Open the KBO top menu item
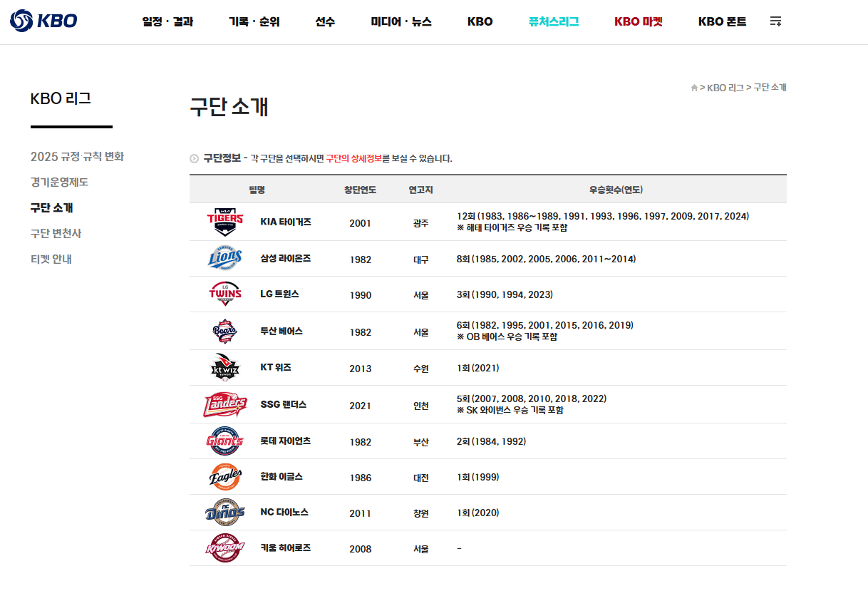This screenshot has height=596, width=868. point(480,21)
